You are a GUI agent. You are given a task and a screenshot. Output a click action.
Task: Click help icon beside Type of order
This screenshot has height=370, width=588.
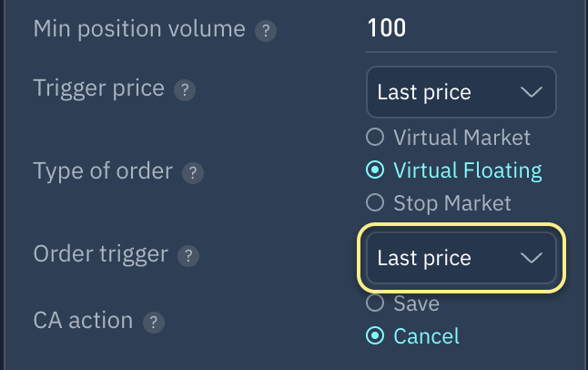191,172
